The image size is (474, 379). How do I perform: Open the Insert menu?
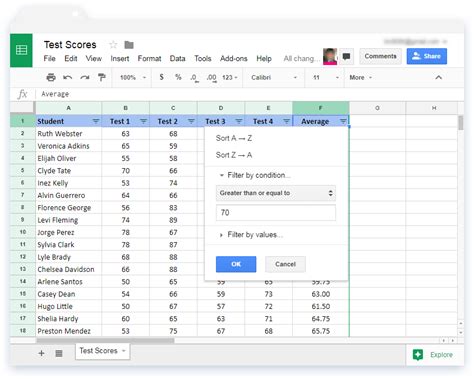tap(120, 59)
